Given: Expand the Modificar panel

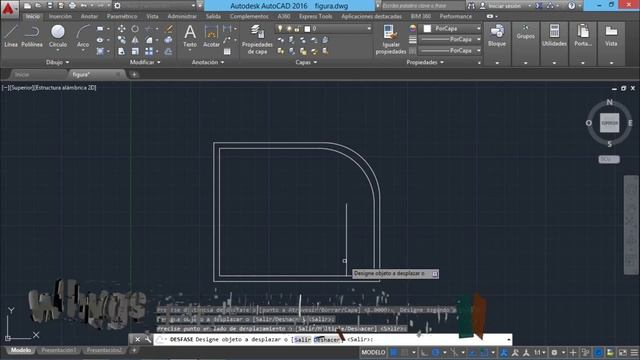Looking at the screenshot, I should pos(145,62).
